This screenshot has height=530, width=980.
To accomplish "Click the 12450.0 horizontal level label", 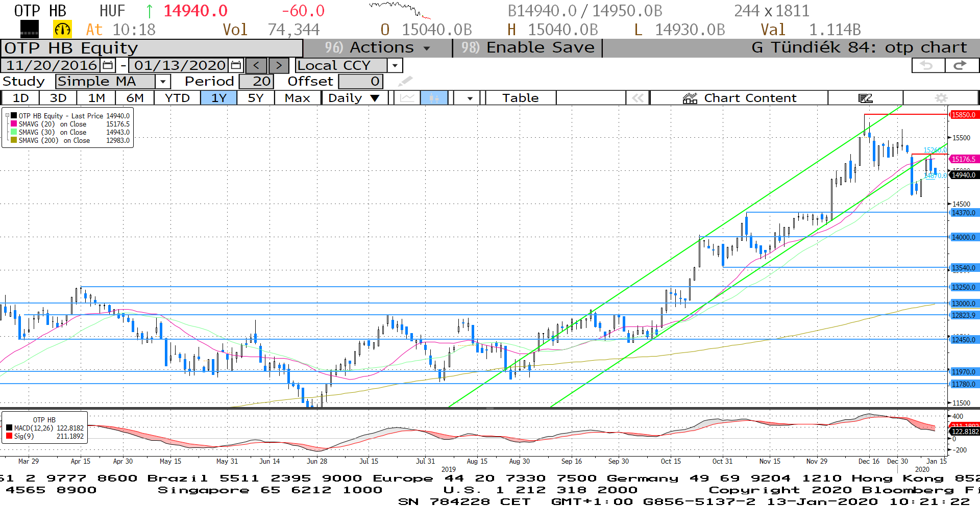I will coord(964,340).
